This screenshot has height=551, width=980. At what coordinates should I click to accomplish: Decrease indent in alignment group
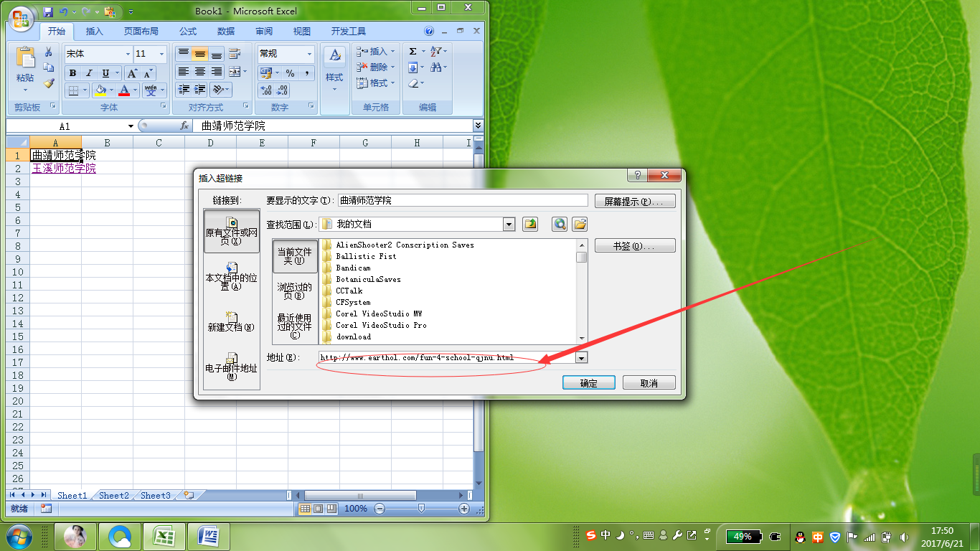pyautogui.click(x=184, y=90)
